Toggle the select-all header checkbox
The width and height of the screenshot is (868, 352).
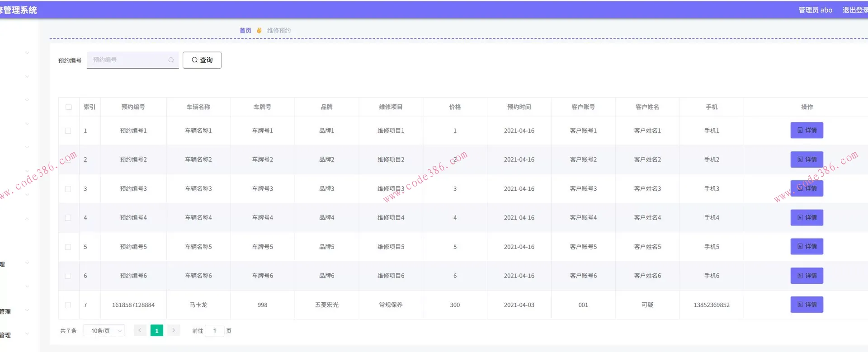(69, 107)
